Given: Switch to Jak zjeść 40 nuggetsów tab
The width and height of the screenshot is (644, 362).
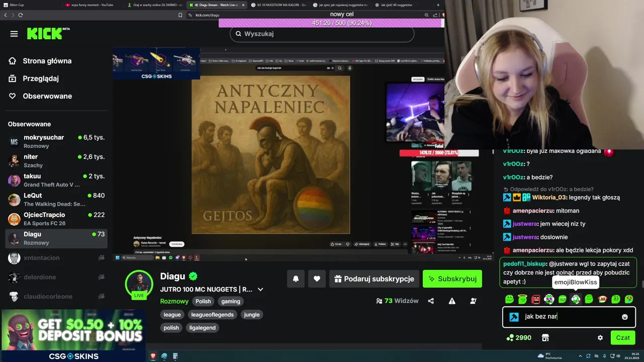Looking at the screenshot, I should point(401,5).
